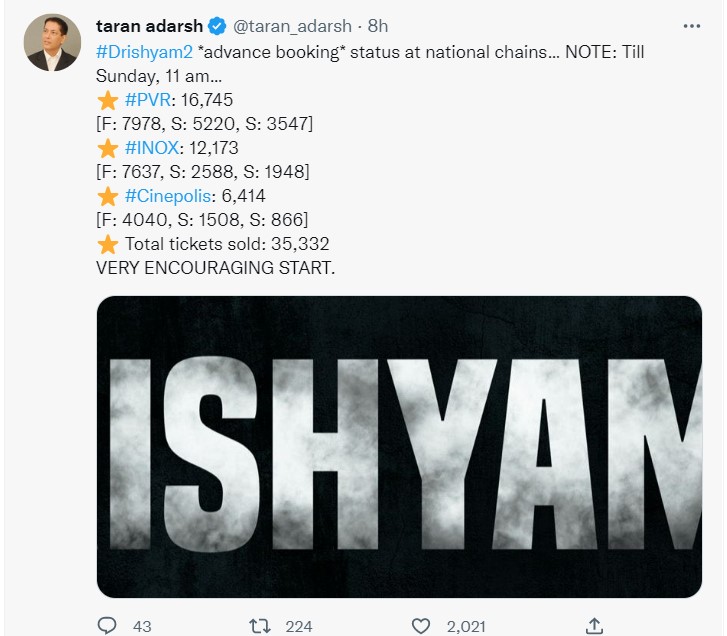Image resolution: width=727 pixels, height=636 pixels.
Task: Open taran adarsh's profile picture
Action: click(53, 43)
